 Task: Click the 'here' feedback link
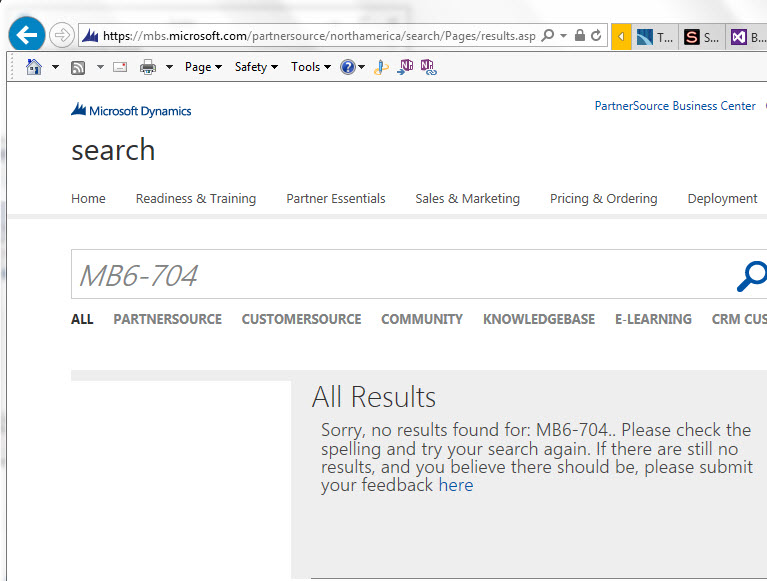click(x=455, y=485)
